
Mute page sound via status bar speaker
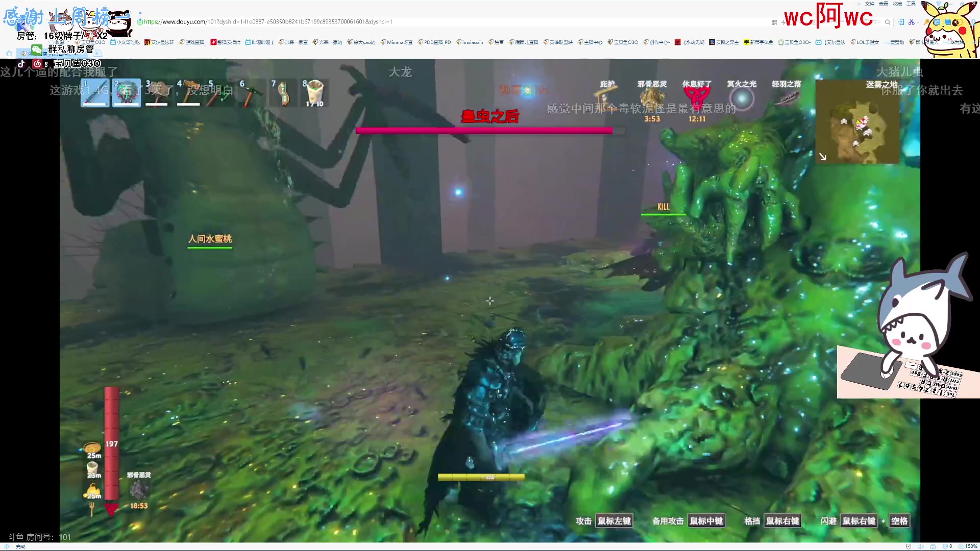[x=921, y=546]
